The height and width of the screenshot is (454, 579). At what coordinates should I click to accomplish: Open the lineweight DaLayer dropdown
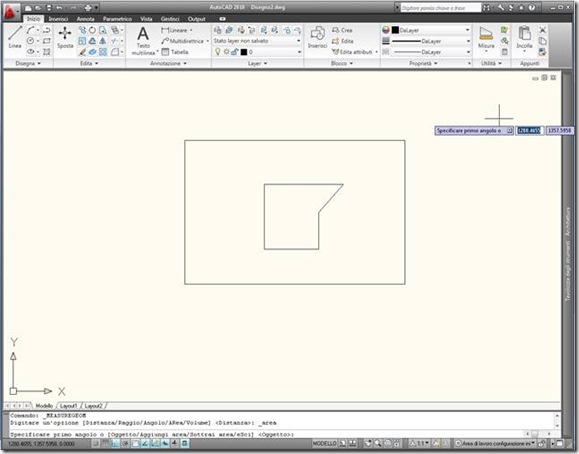(x=431, y=41)
